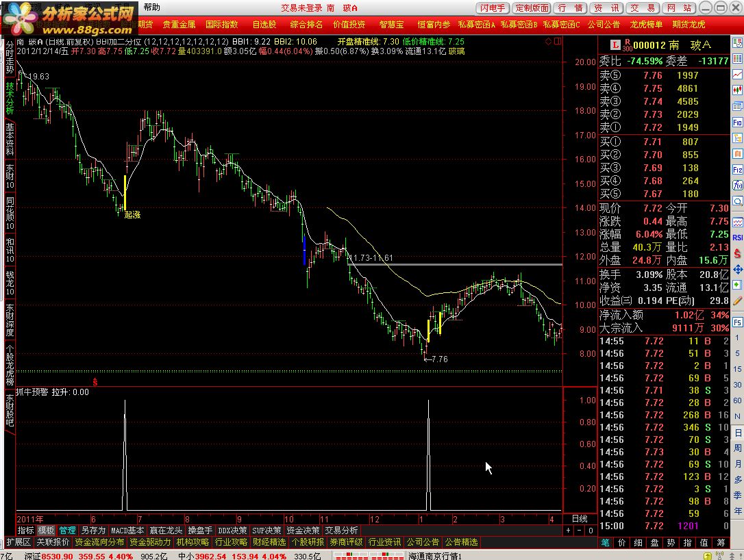Click the red S dollar icon in right toolbar
The height and width of the screenshot is (560, 744).
coord(737,254)
